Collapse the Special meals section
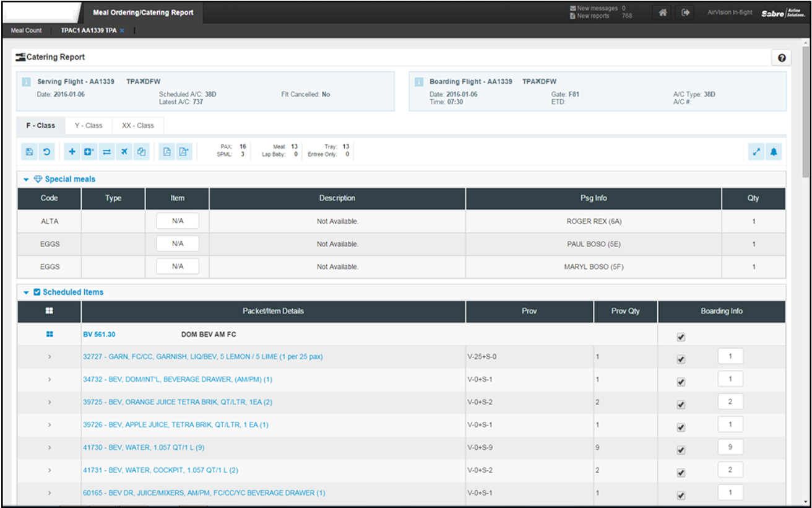 click(x=26, y=179)
